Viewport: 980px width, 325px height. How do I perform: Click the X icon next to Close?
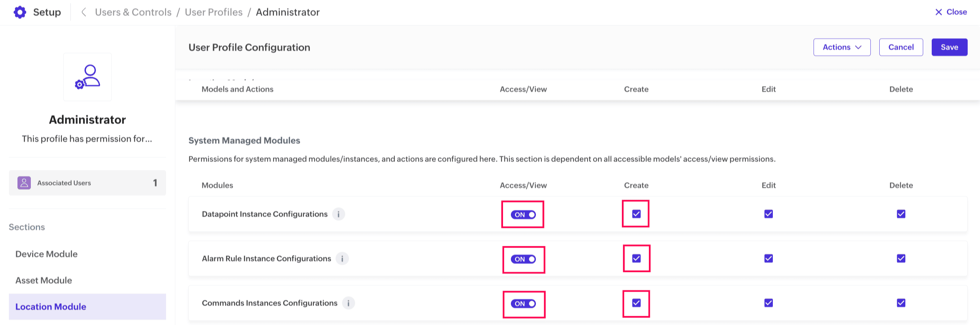(939, 12)
